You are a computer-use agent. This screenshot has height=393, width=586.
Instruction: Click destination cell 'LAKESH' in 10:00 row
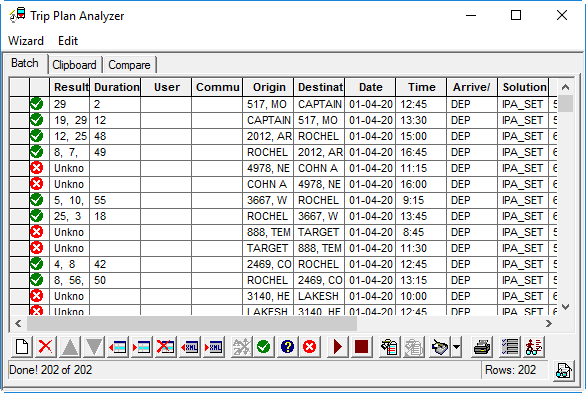coord(320,296)
